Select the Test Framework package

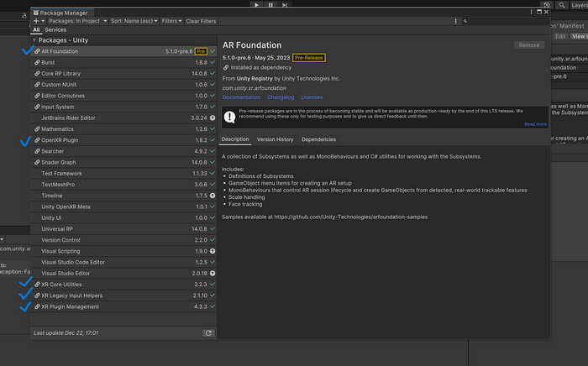tap(123, 174)
